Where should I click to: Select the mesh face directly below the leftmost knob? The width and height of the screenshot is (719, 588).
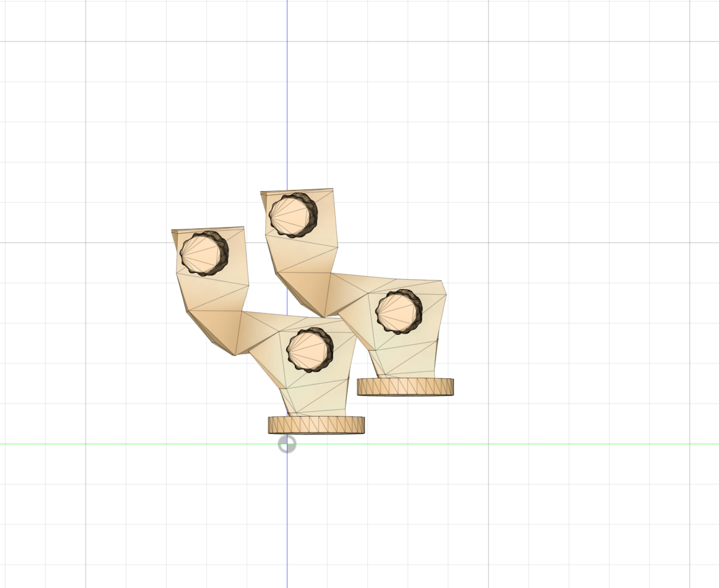coord(211,291)
